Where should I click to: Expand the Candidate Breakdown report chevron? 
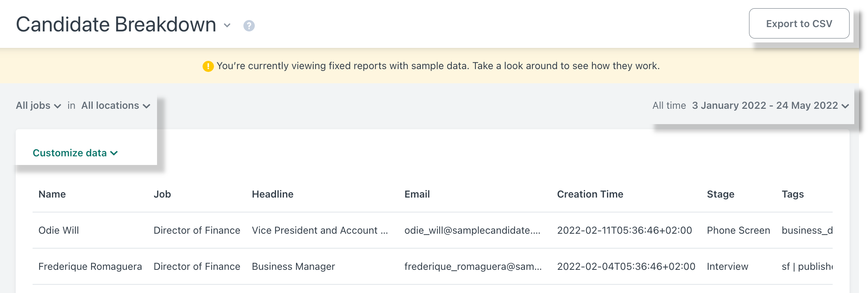[227, 26]
